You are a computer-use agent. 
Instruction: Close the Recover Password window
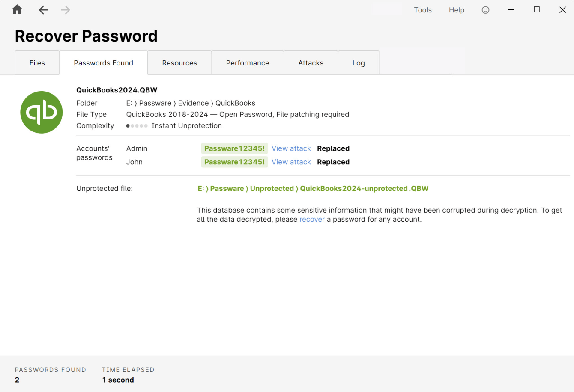562,10
